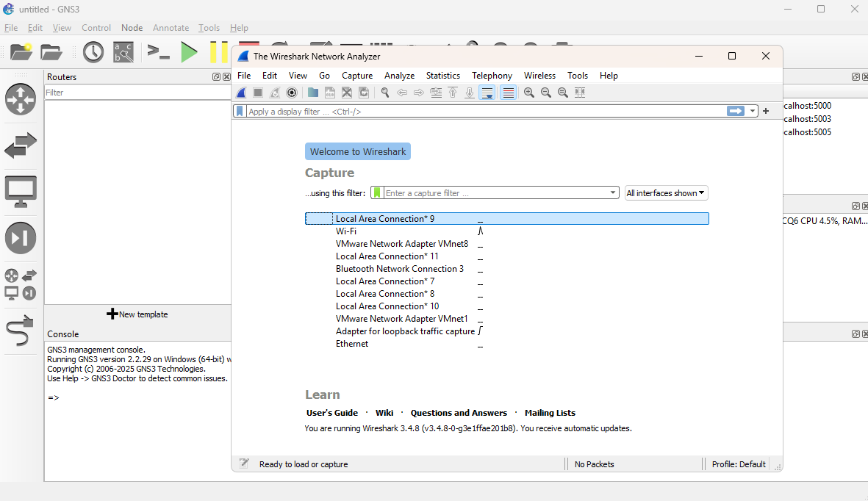
Task: Open a capture file with the folder icon
Action: [x=312, y=92]
